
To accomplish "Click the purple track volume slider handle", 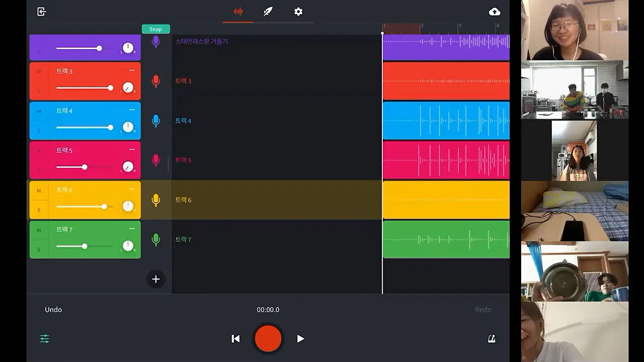I will pos(99,48).
